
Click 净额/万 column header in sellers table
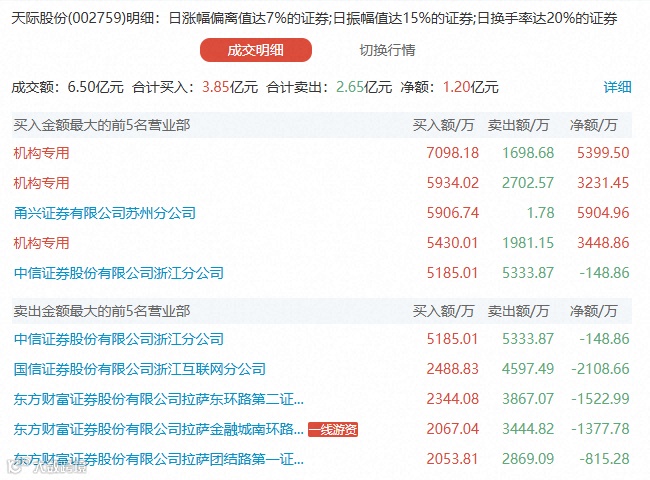pyautogui.click(x=594, y=311)
